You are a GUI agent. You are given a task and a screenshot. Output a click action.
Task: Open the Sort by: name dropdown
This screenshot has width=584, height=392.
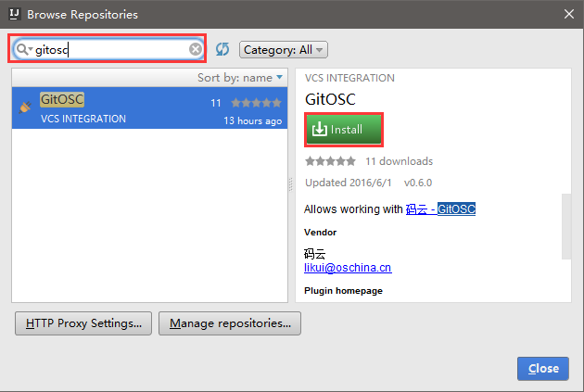pos(240,78)
